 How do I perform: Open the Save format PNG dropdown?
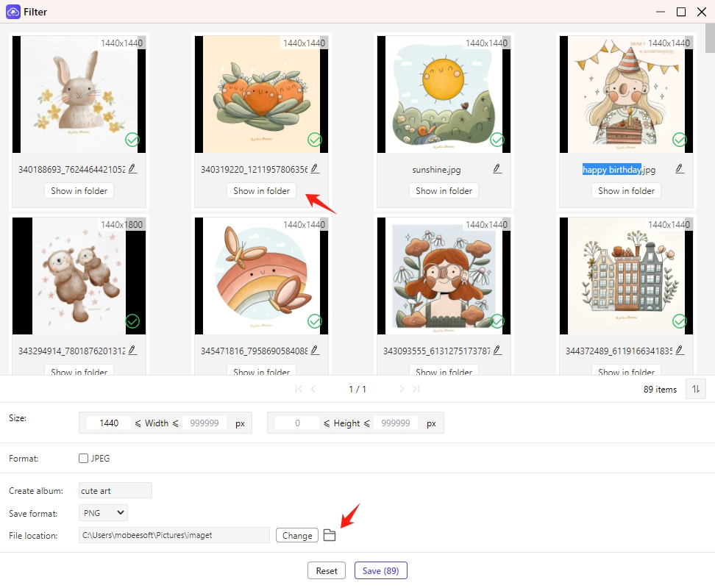[x=104, y=512]
